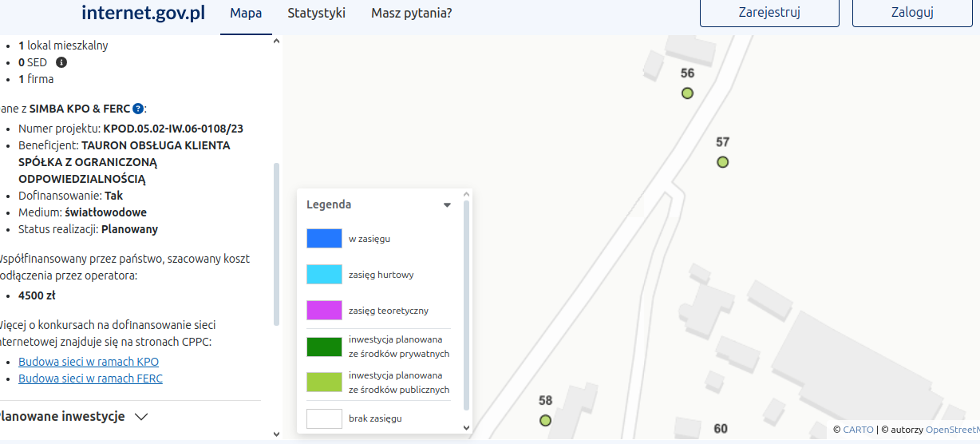980x444 pixels.
Task: Go to Masz pytania? page
Action: 411,13
